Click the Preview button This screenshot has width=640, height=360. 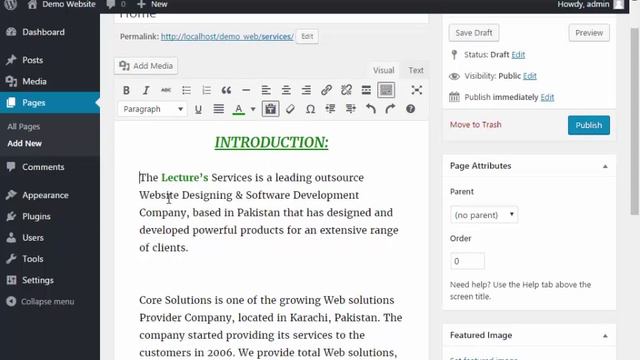[589, 33]
